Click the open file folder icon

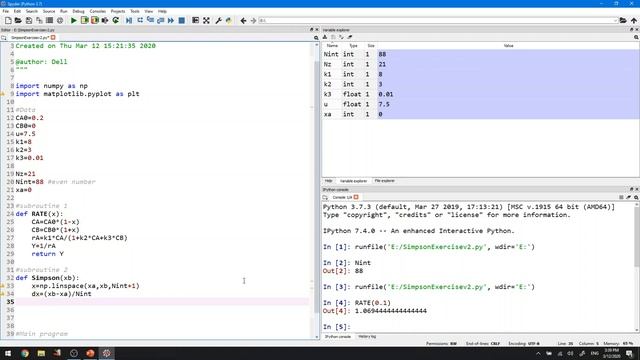(18, 20)
